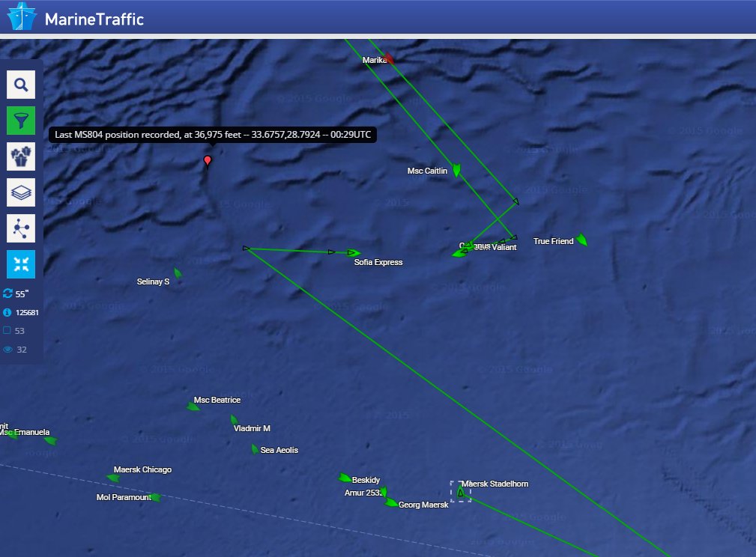Select the Selinay S ship marker
The image size is (756, 557).
tap(178, 273)
